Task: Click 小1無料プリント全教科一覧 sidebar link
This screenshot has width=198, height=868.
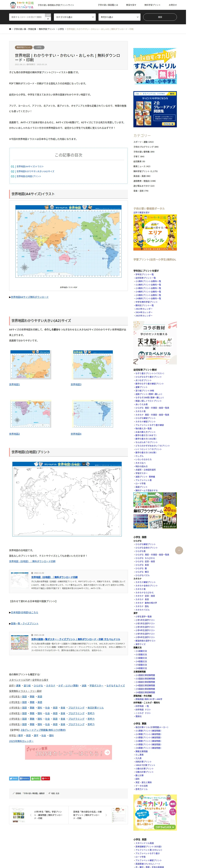Action: tap(148, 281)
